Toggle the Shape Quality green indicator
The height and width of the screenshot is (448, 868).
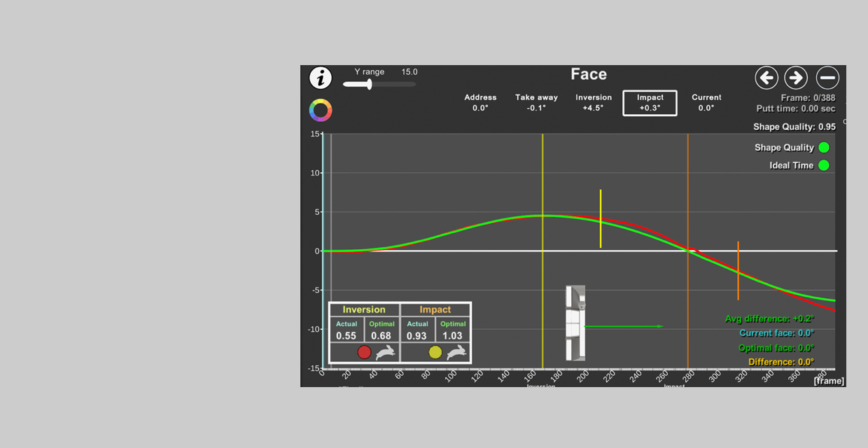tap(824, 148)
